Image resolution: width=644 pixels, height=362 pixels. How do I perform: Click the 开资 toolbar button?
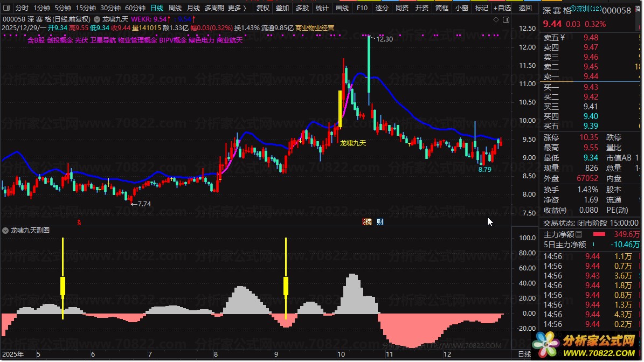[422, 8]
